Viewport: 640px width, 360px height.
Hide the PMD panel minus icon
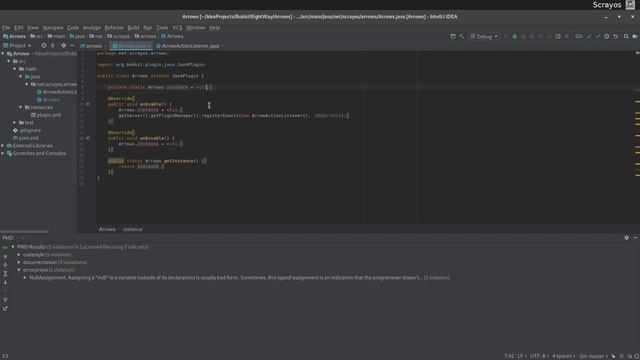click(636, 238)
